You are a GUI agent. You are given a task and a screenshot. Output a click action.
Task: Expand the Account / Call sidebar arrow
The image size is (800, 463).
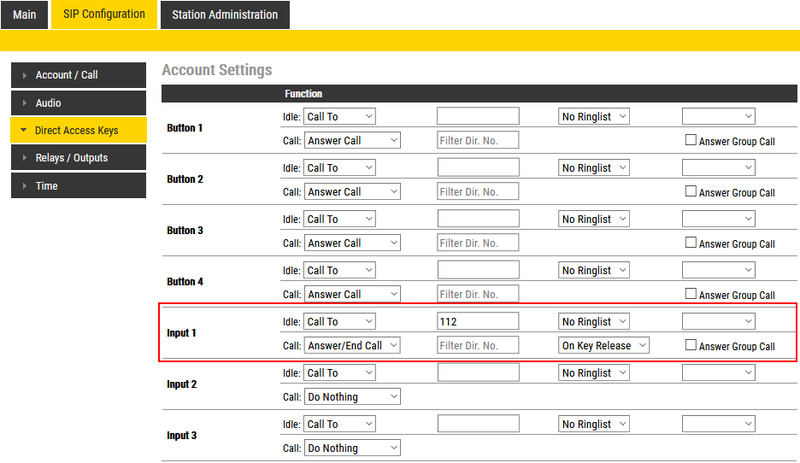(x=24, y=75)
